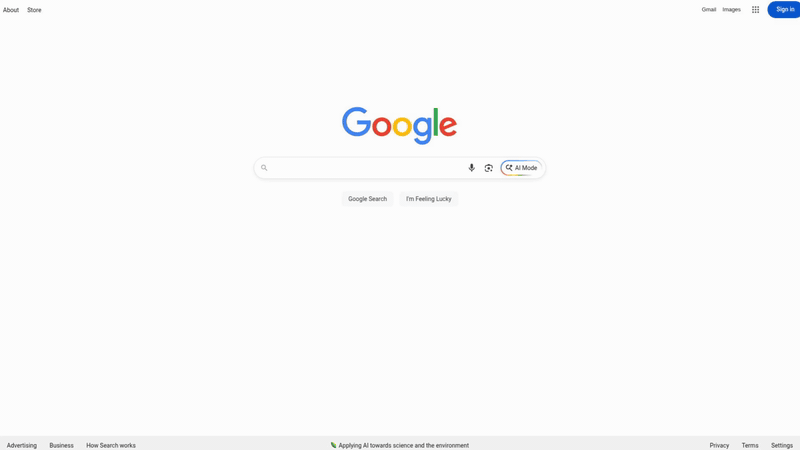Image resolution: width=800 pixels, height=450 pixels.
Task: Activate AI Mode in search bar
Action: 521,168
